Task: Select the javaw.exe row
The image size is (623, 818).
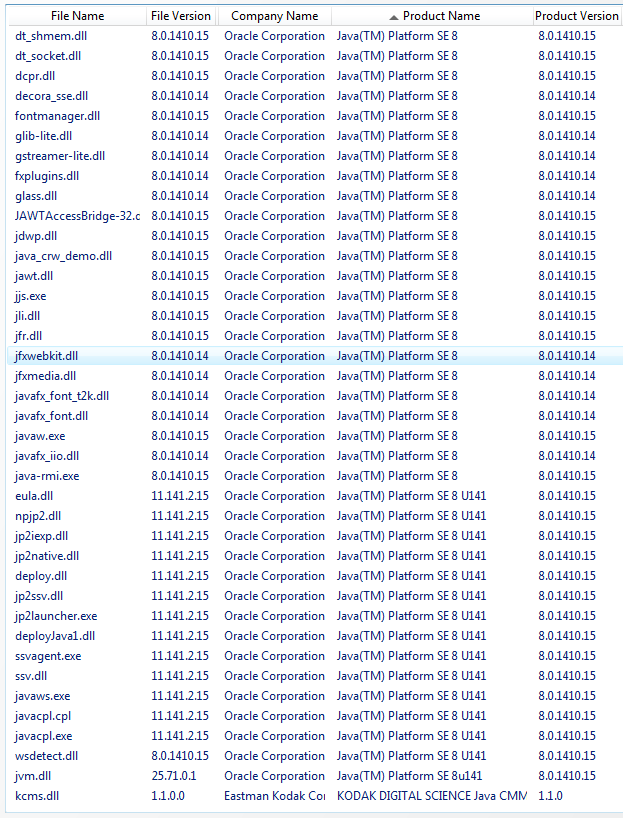Action: tap(40, 436)
